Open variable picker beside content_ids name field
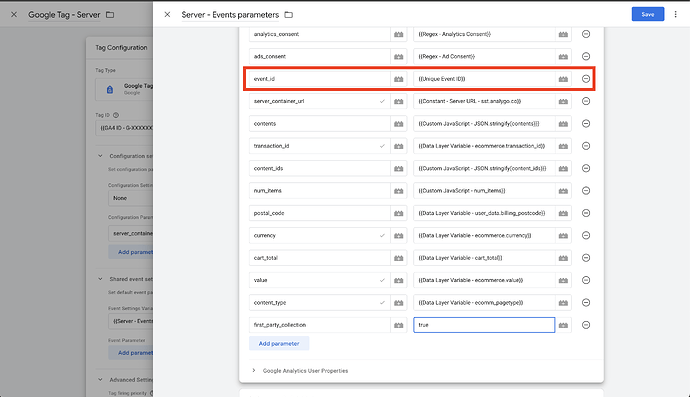 pos(399,169)
